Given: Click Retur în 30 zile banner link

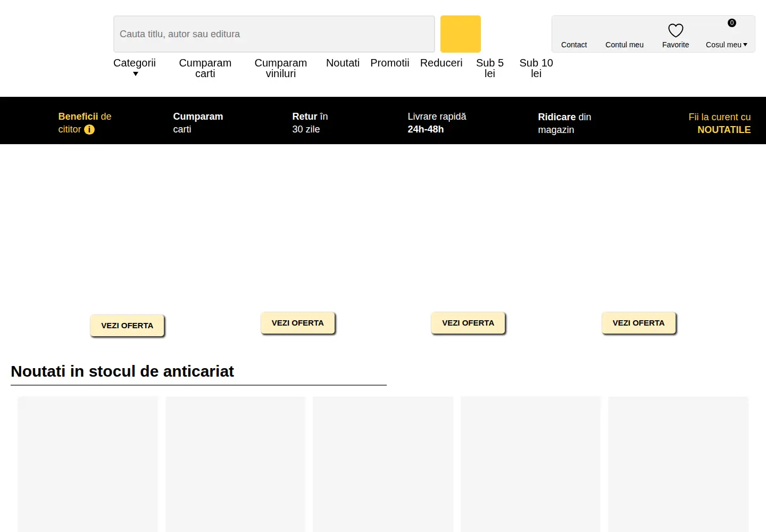Looking at the screenshot, I should tap(310, 123).
